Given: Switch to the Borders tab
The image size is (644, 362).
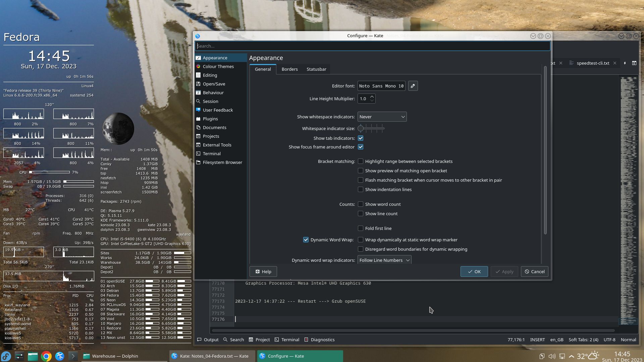Looking at the screenshot, I should pos(289,69).
